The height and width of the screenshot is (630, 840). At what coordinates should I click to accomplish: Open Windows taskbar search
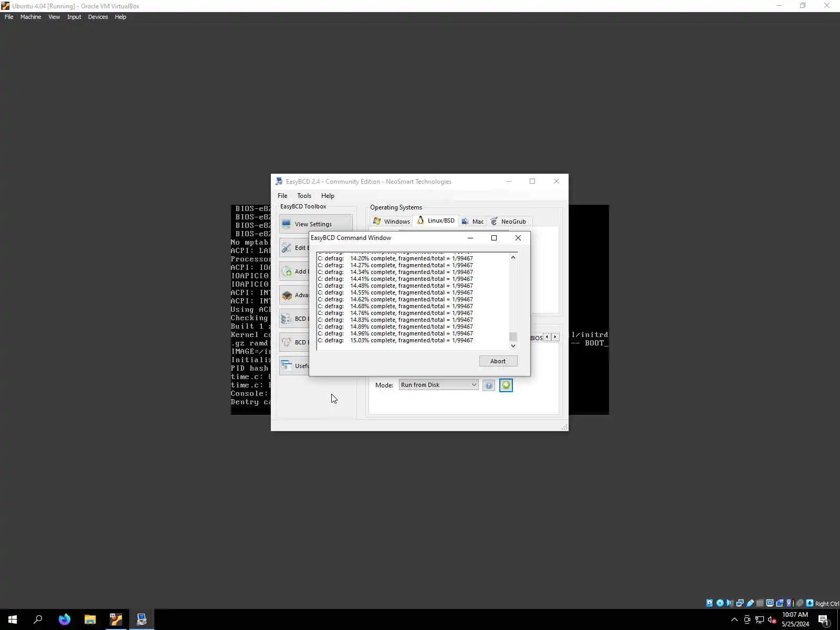click(38, 619)
